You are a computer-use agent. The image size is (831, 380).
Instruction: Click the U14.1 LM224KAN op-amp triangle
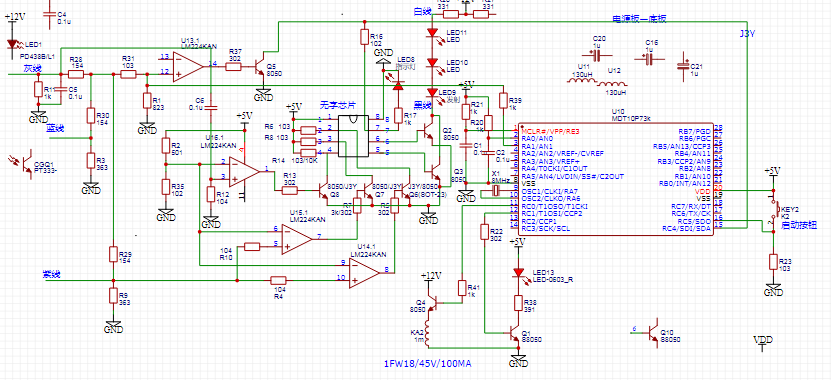point(365,272)
